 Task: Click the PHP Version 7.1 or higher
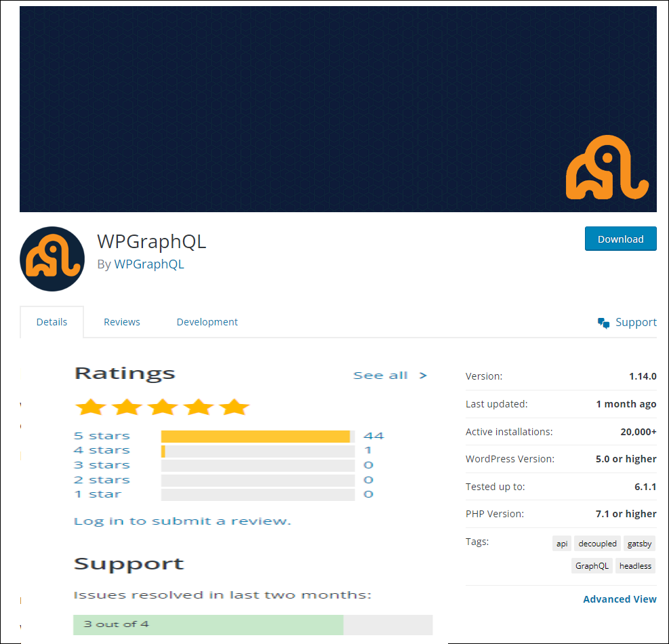(x=626, y=514)
